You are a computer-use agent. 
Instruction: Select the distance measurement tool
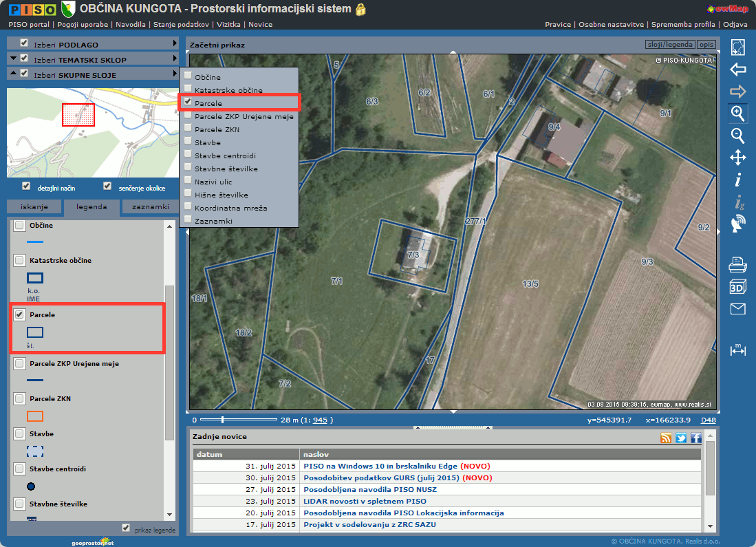click(x=737, y=350)
